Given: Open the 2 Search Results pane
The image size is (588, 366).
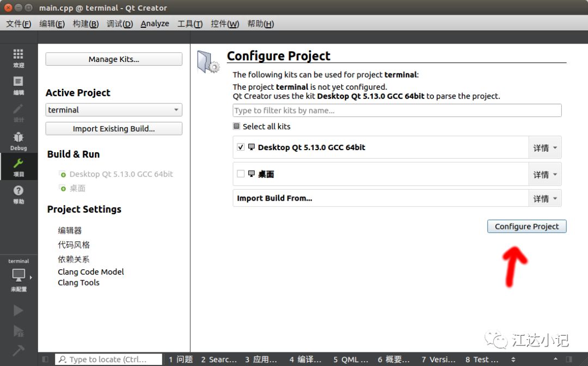Looking at the screenshot, I should coord(219,359).
